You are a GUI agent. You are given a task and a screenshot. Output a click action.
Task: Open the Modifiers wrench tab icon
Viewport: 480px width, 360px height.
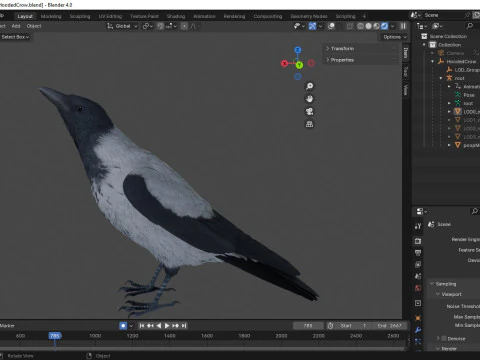[418, 330]
